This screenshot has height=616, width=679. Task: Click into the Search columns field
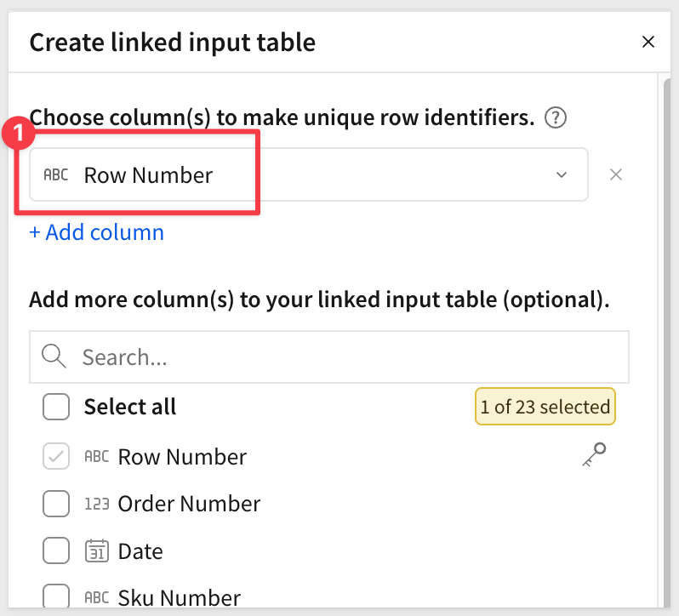340,357
